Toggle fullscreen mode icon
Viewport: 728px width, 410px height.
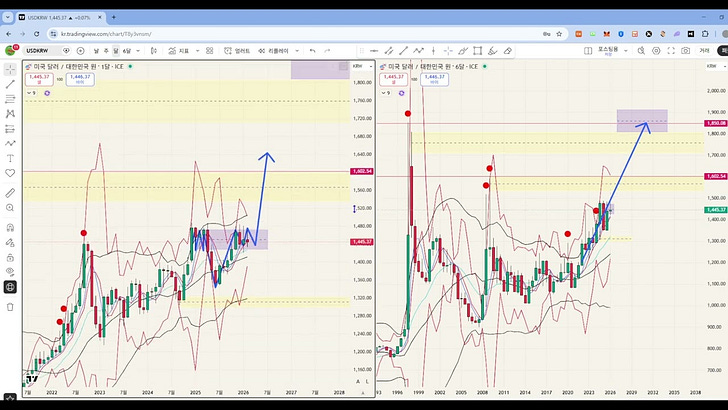pos(671,51)
